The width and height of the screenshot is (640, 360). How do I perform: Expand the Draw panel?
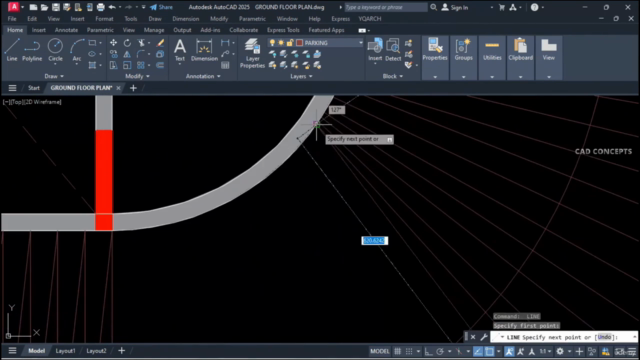click(54, 76)
